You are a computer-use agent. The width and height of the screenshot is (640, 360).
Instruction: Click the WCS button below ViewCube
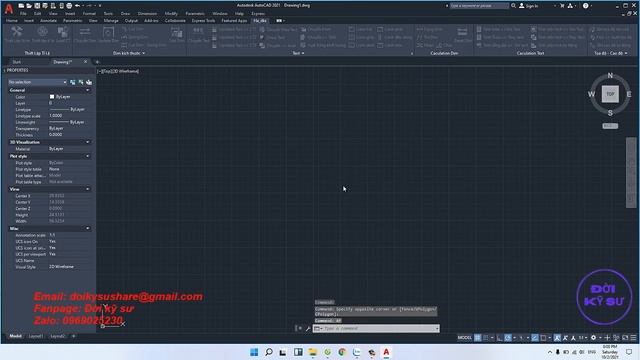tap(610, 126)
